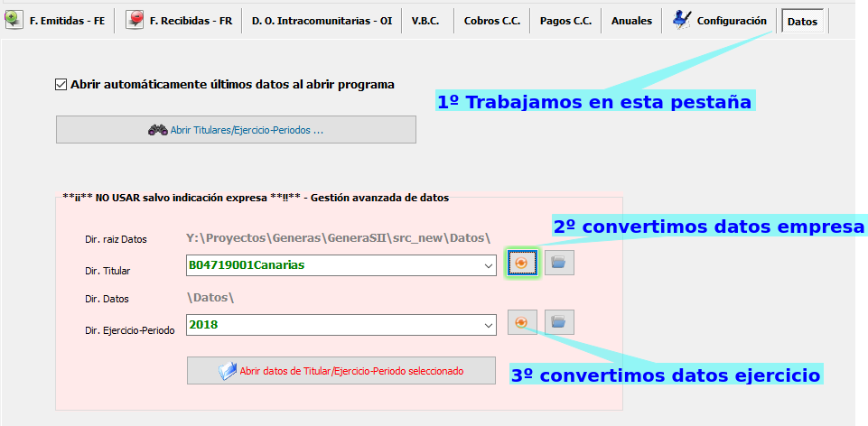The height and width of the screenshot is (426, 868).
Task: Click document icon on Abrir datos button
Action: (x=228, y=371)
